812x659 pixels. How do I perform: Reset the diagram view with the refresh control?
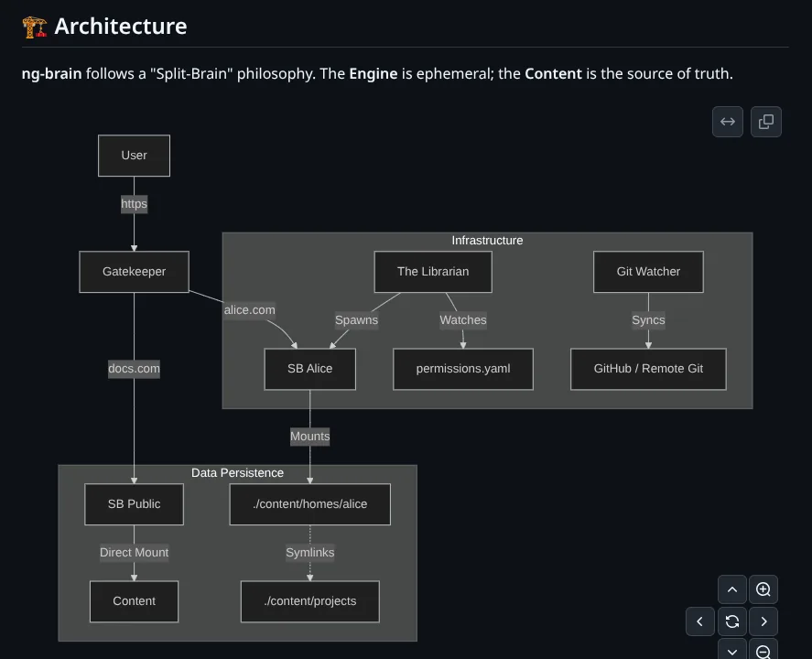point(731,621)
